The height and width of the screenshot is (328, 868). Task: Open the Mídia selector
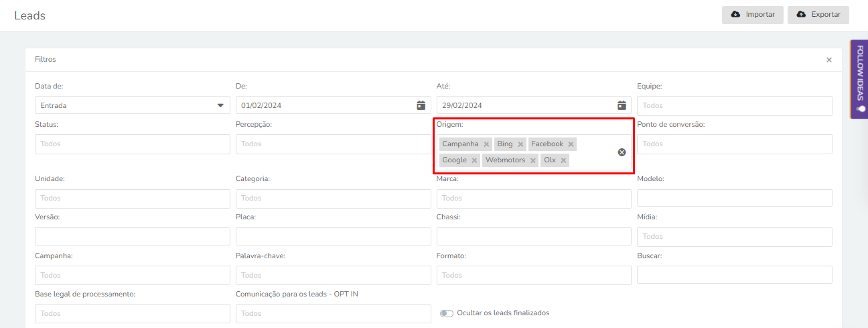click(735, 236)
